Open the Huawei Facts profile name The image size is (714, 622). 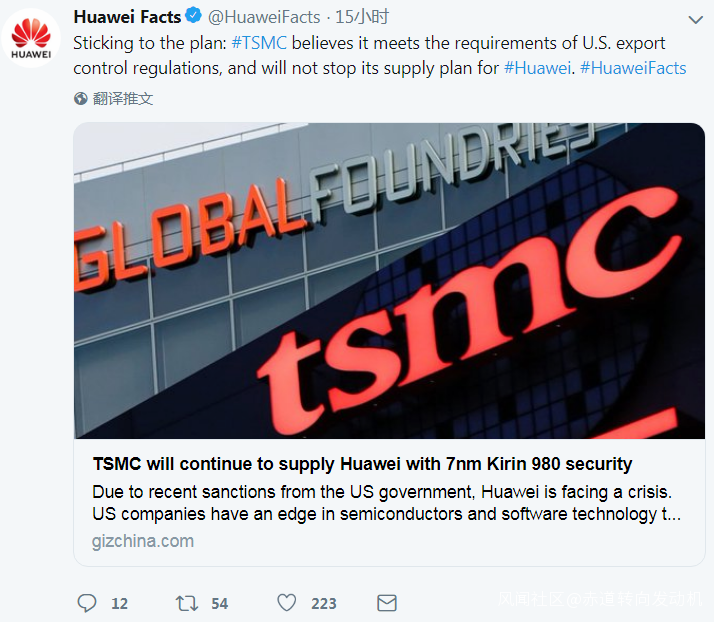[127, 17]
